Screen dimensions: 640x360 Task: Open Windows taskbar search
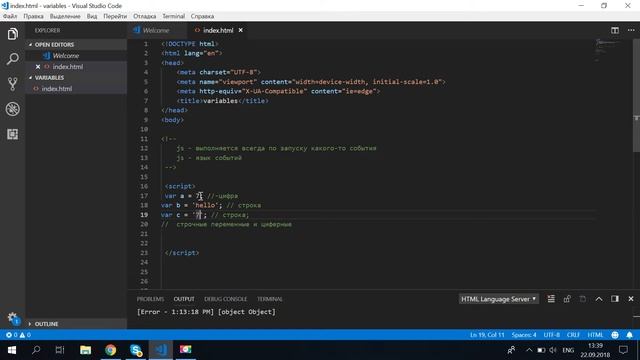point(36,350)
